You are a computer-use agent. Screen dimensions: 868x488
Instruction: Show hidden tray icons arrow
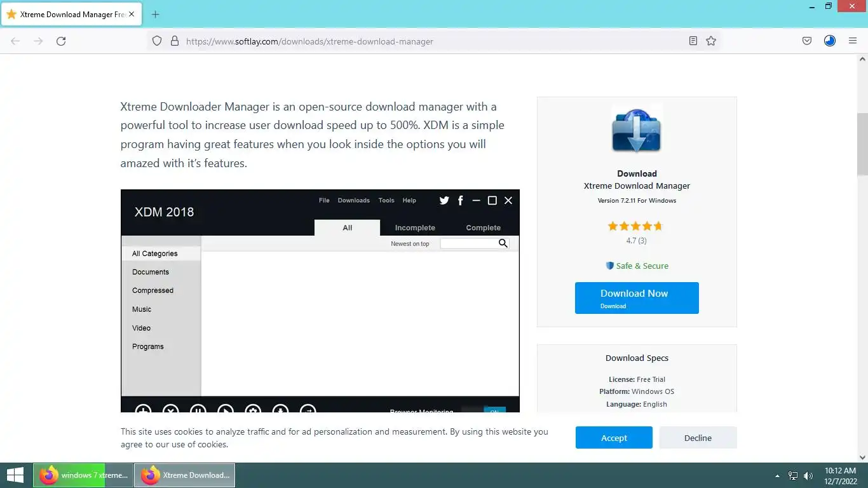point(777,475)
